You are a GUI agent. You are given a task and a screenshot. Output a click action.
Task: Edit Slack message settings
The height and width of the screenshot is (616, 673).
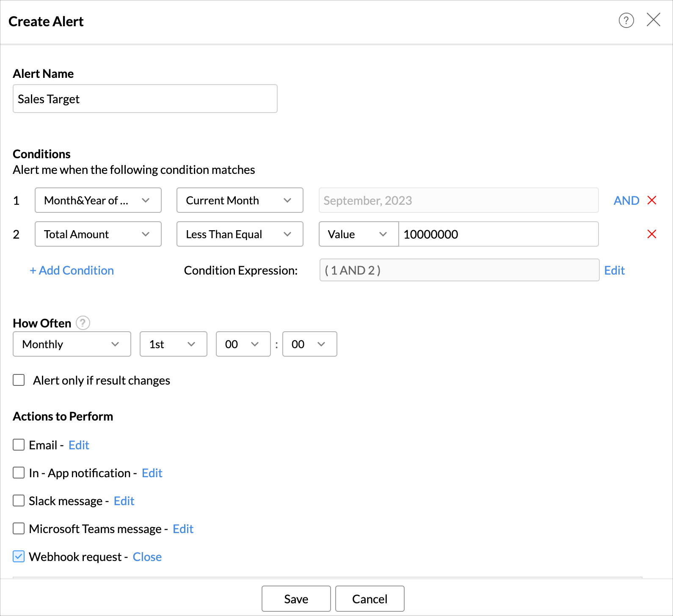pos(124,501)
